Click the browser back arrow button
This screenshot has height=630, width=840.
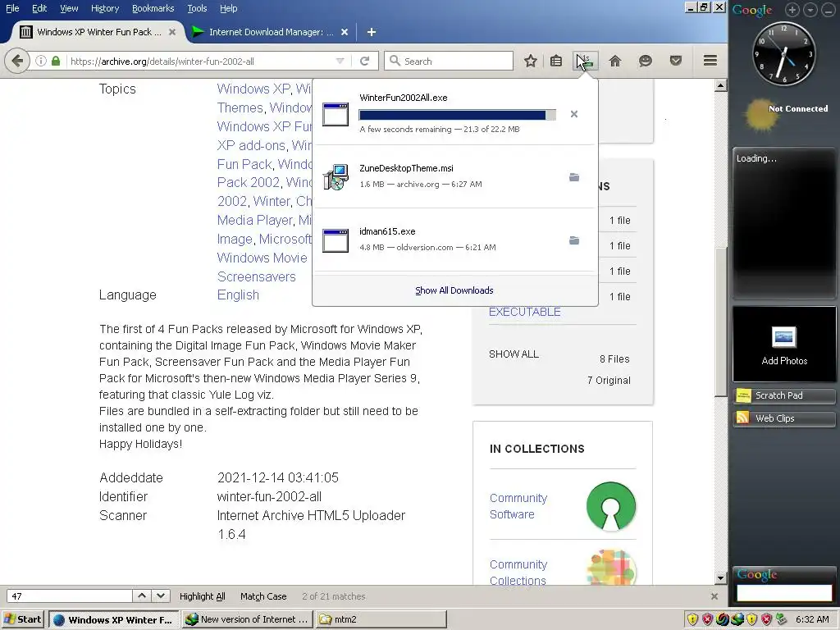pos(17,61)
